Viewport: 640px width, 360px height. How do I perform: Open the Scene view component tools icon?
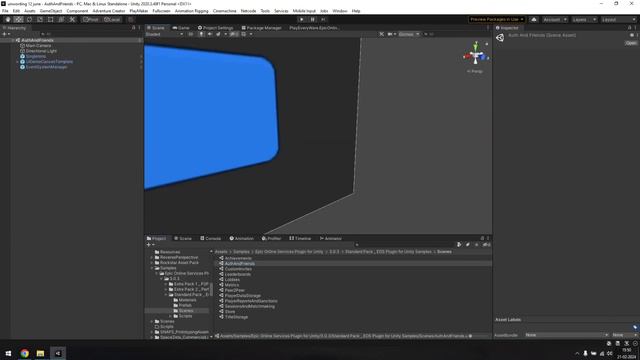381,34
